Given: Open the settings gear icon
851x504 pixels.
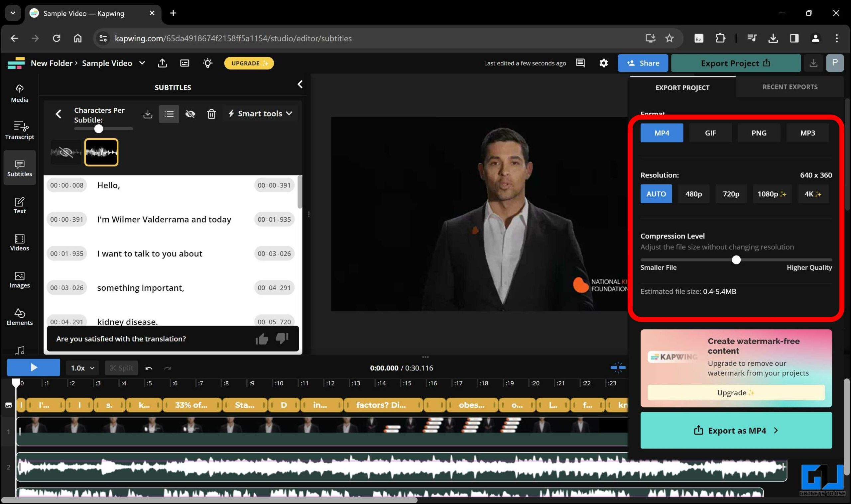Looking at the screenshot, I should point(603,63).
